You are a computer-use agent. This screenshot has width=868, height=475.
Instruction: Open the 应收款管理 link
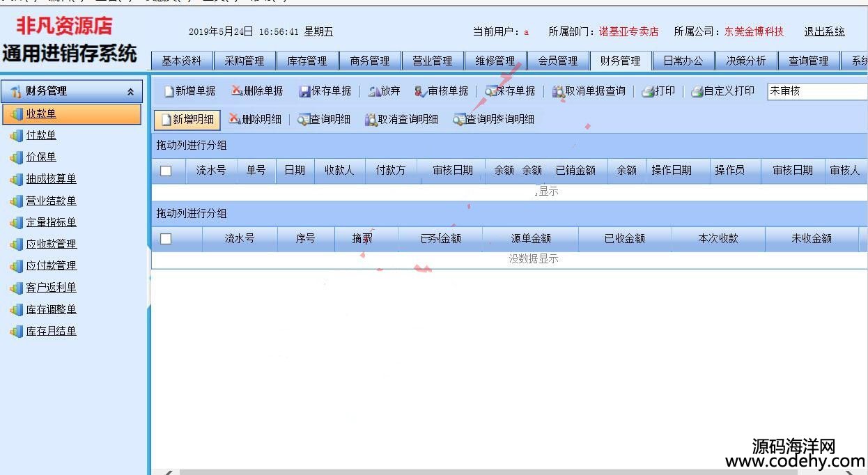[x=52, y=244]
